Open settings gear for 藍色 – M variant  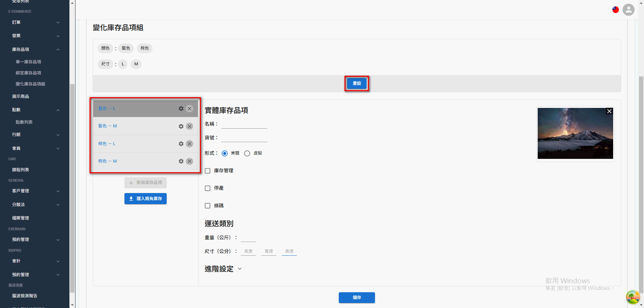click(x=181, y=126)
